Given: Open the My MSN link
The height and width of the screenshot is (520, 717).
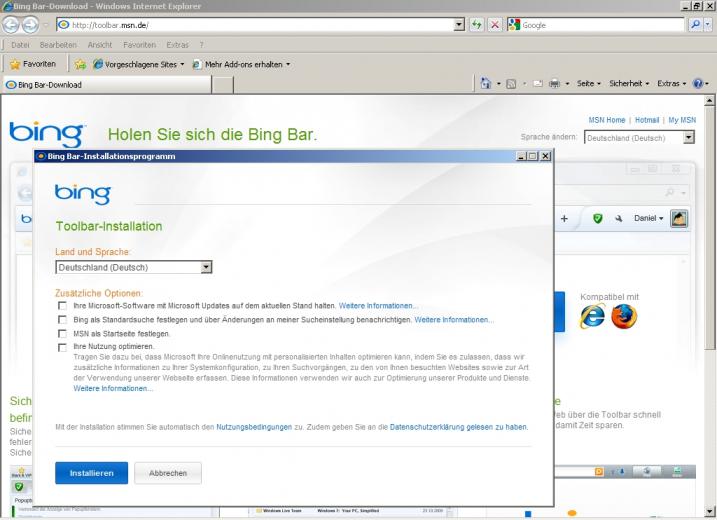Looking at the screenshot, I should pos(682,120).
